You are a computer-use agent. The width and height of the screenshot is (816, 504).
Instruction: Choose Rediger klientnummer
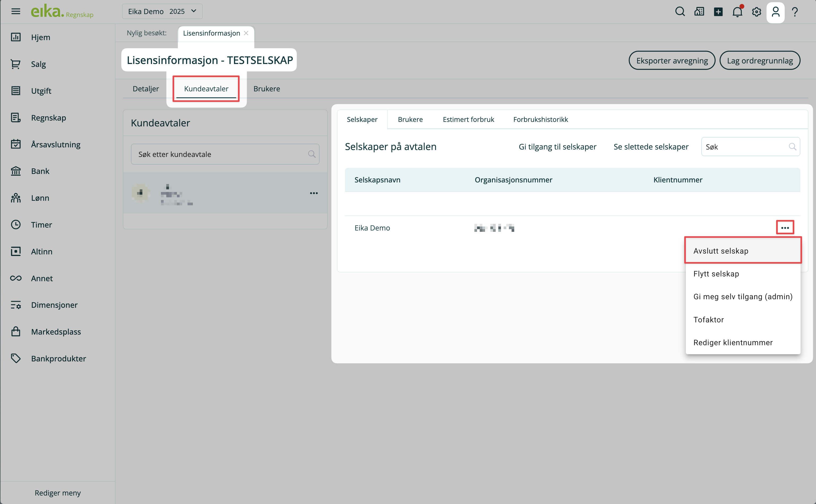[x=743, y=342]
